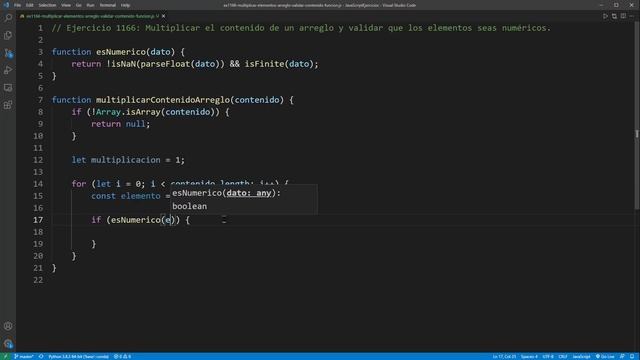Click the esNumerico function name on line 3
This screenshot has height=360, width=640.
(x=121, y=52)
